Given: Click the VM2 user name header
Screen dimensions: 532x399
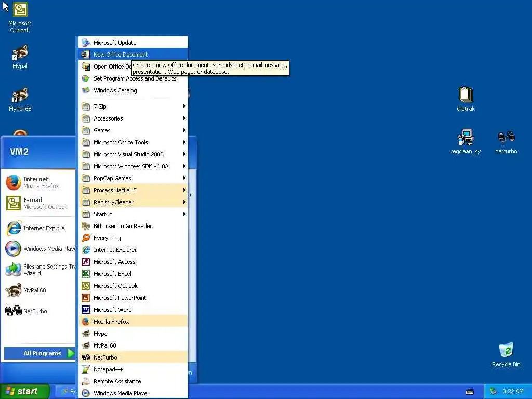Looking at the screenshot, I should [19, 152].
